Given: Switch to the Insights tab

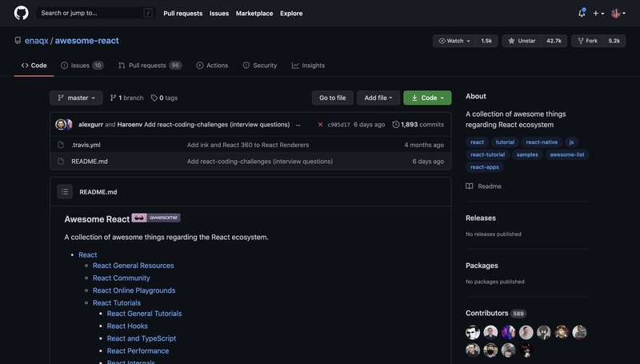Looking at the screenshot, I should [308, 66].
